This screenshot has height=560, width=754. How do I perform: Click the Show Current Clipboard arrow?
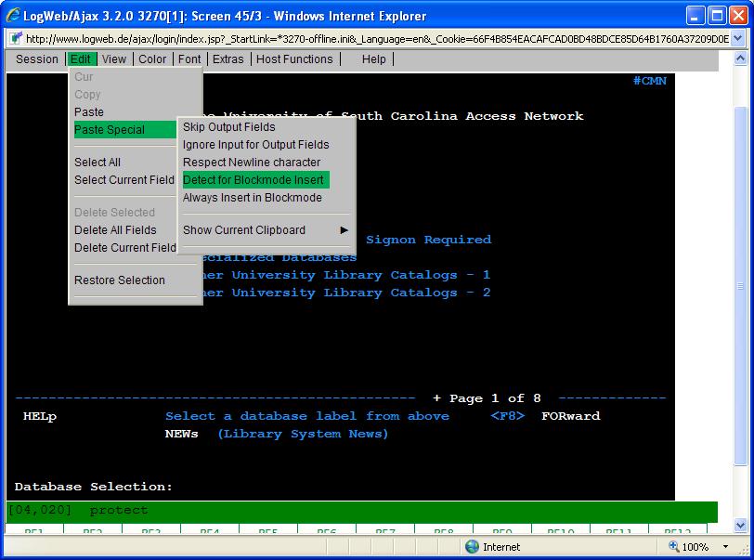(x=344, y=230)
